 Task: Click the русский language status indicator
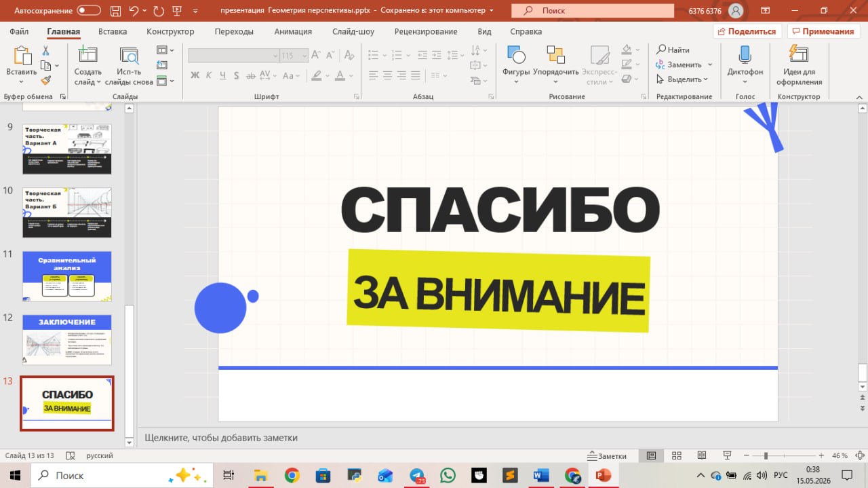click(100, 455)
